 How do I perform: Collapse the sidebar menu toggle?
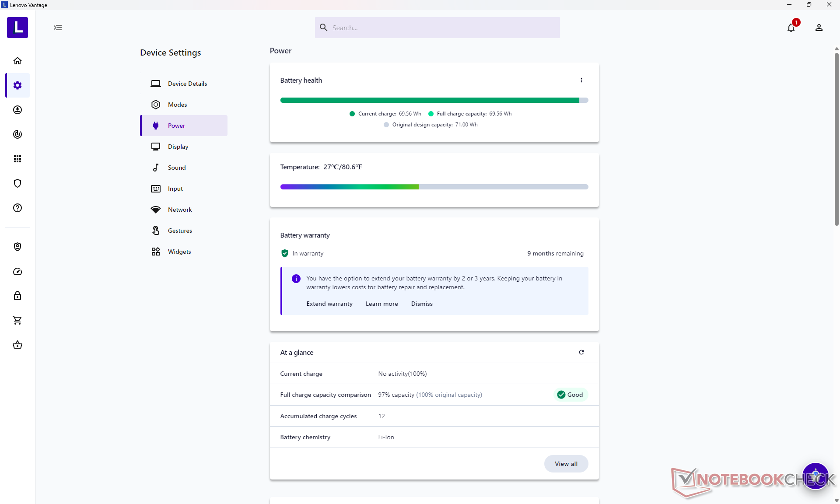[58, 28]
